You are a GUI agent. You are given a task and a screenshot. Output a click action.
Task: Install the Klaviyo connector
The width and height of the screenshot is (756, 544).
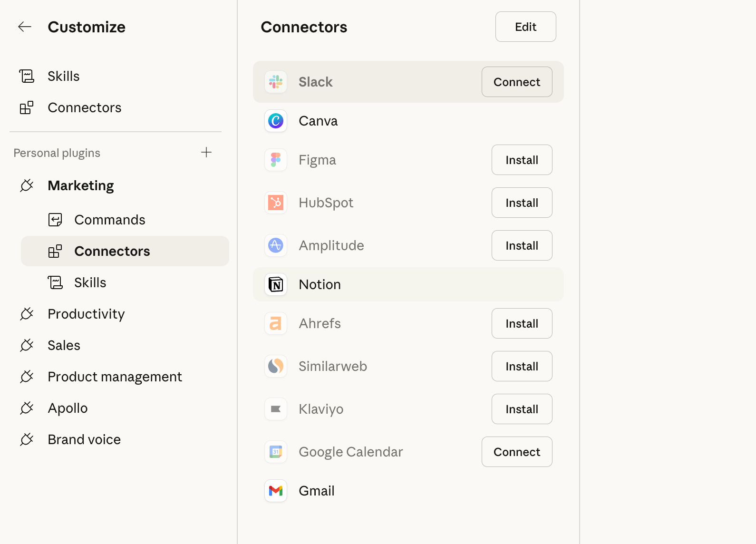point(522,409)
